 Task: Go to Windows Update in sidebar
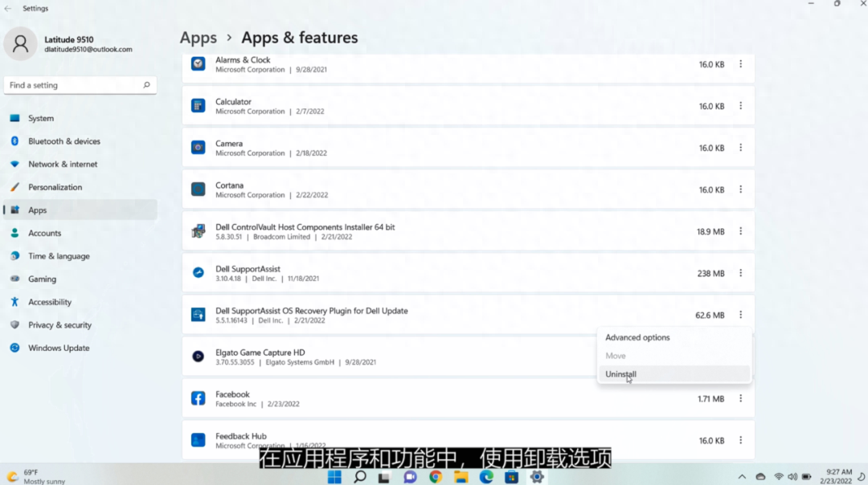pos(59,348)
